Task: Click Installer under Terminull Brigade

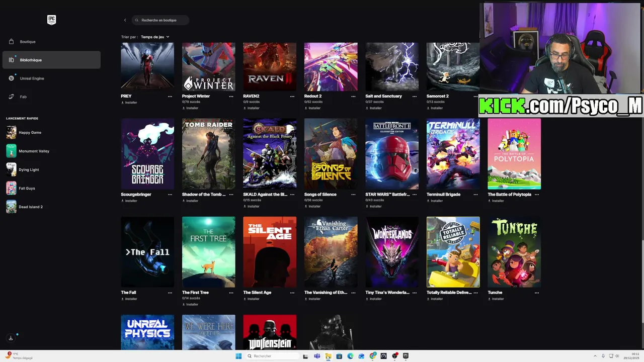Action: click(435, 201)
